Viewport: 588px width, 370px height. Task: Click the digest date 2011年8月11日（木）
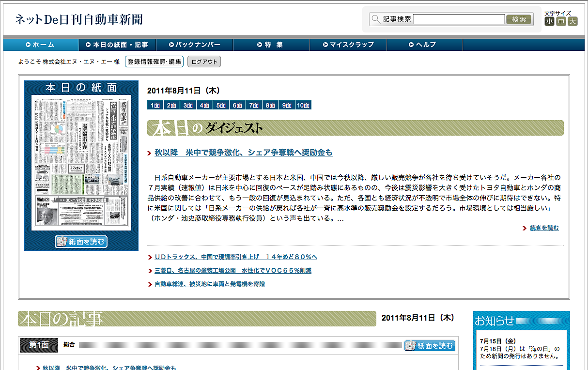point(184,91)
